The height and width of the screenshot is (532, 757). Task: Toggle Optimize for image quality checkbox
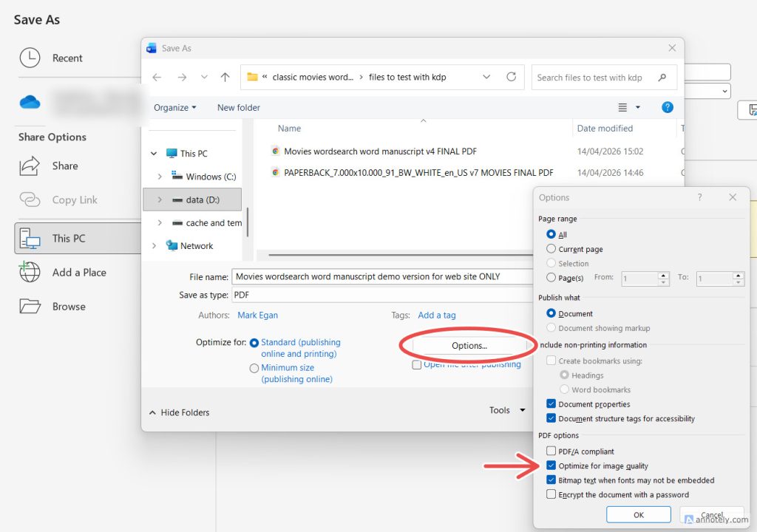pos(551,465)
